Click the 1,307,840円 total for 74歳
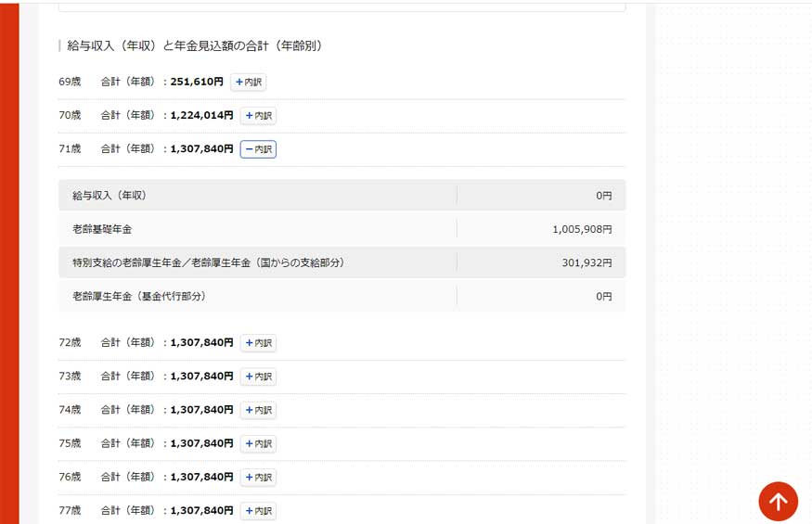Viewport: 812px width, 524px height. (x=202, y=410)
